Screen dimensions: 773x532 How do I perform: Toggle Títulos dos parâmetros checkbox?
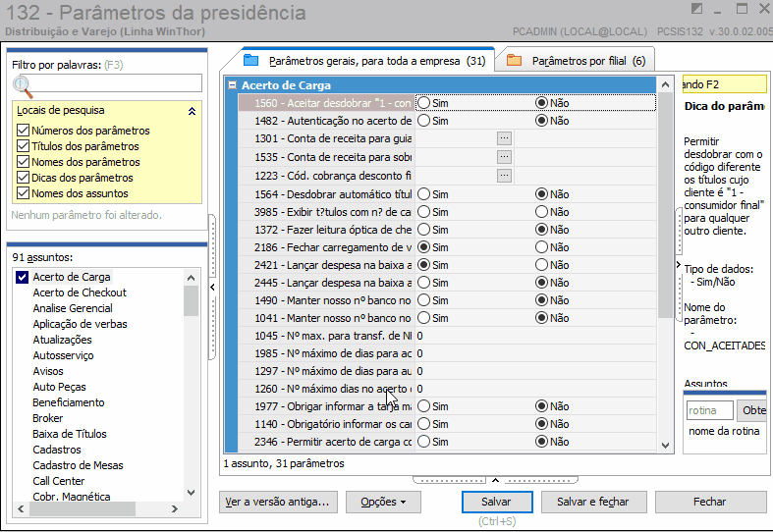[x=23, y=146]
